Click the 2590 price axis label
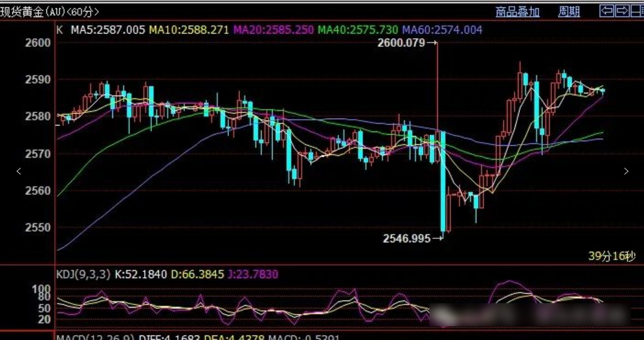This screenshot has width=644, height=340. click(38, 80)
